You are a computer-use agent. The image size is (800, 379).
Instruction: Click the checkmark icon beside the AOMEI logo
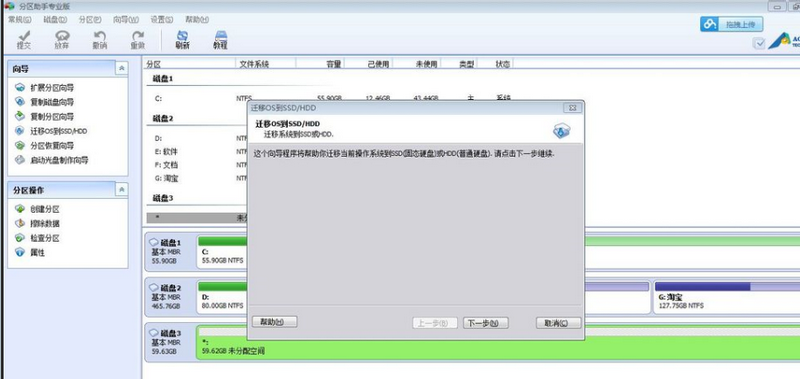759,43
